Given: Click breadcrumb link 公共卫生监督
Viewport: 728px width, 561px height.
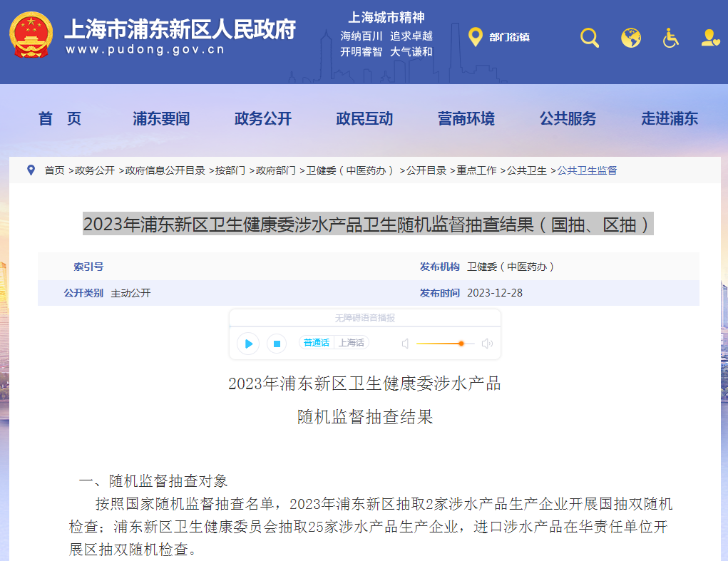Looking at the screenshot, I should tap(587, 170).
